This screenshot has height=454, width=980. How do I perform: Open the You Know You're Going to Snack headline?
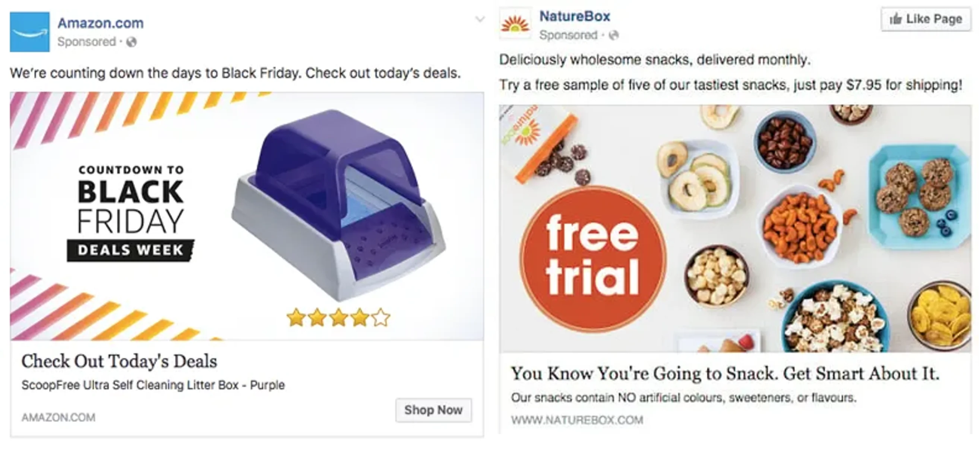click(725, 374)
